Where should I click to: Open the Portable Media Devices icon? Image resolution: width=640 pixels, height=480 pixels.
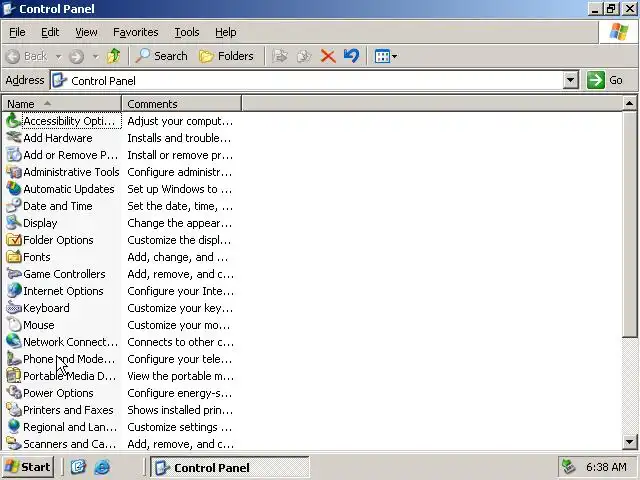(x=14, y=376)
